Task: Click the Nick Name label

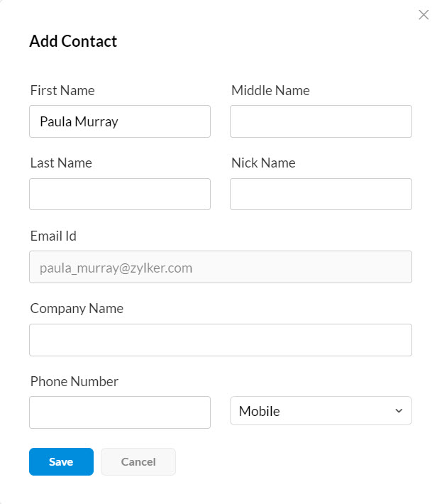Action: (x=263, y=163)
